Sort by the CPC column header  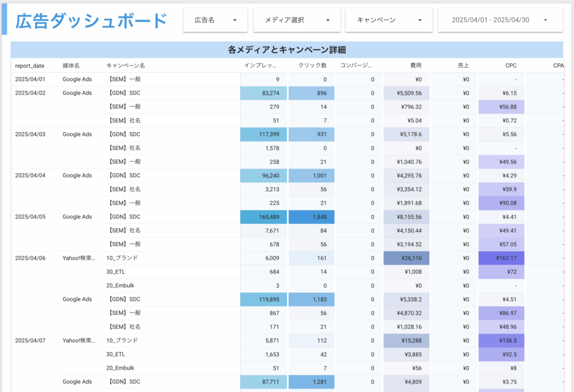click(511, 66)
